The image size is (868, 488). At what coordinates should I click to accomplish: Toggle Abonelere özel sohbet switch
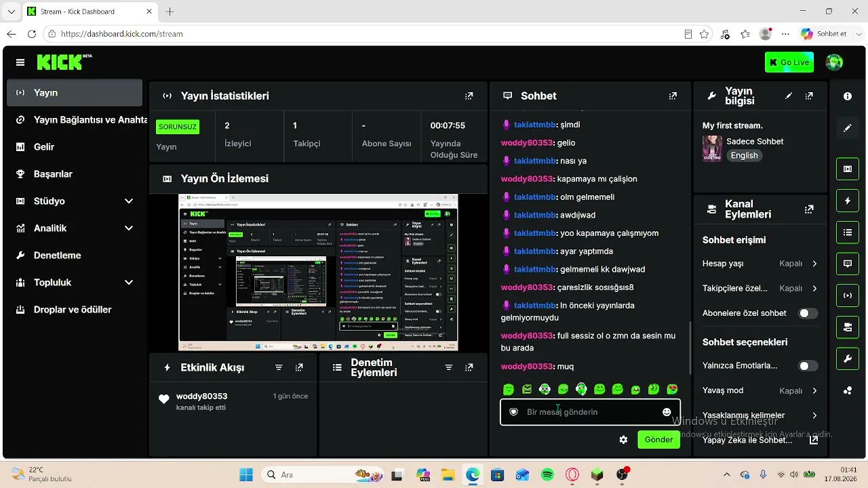click(x=808, y=313)
